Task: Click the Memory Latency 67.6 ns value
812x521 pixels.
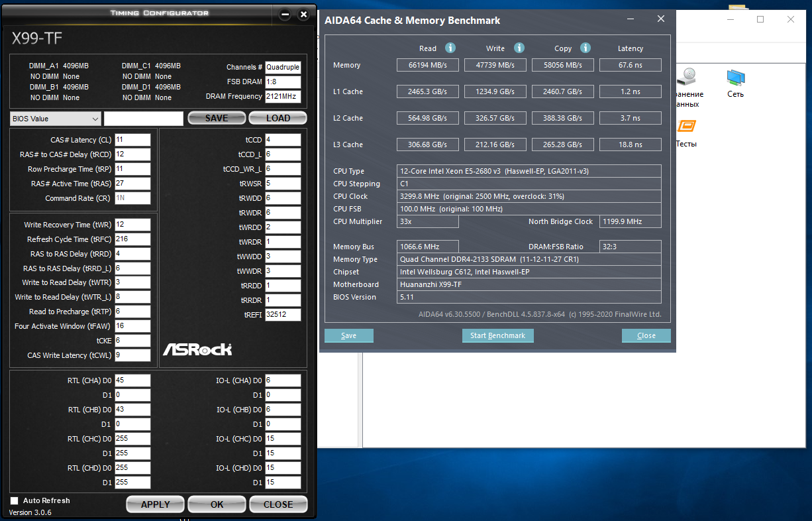Action: (630, 65)
